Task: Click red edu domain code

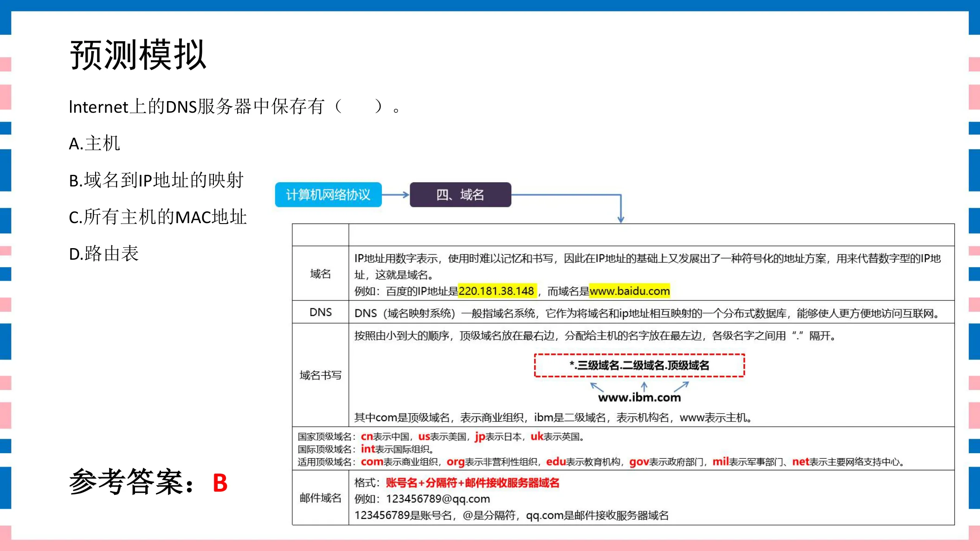Action: 556,461
